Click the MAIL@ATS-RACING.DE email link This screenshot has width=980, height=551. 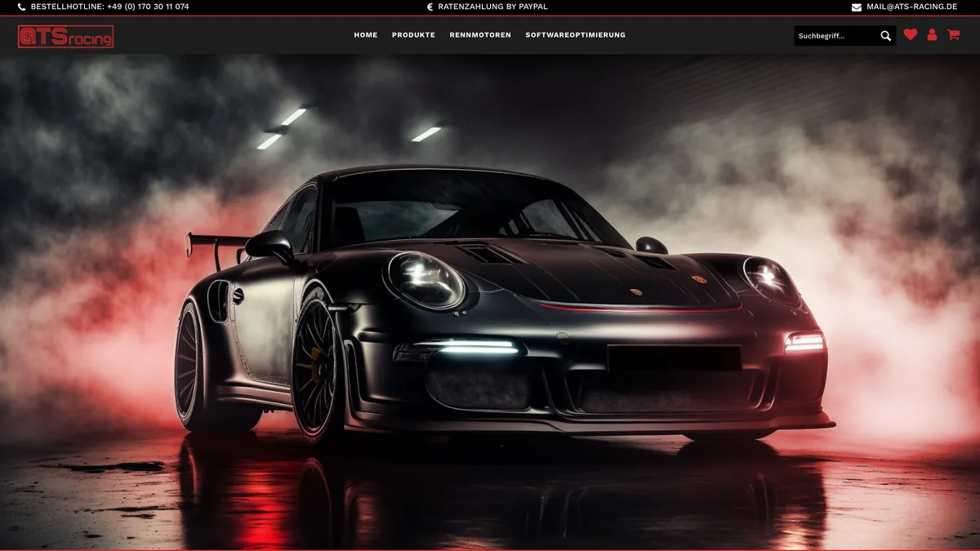[x=912, y=7]
